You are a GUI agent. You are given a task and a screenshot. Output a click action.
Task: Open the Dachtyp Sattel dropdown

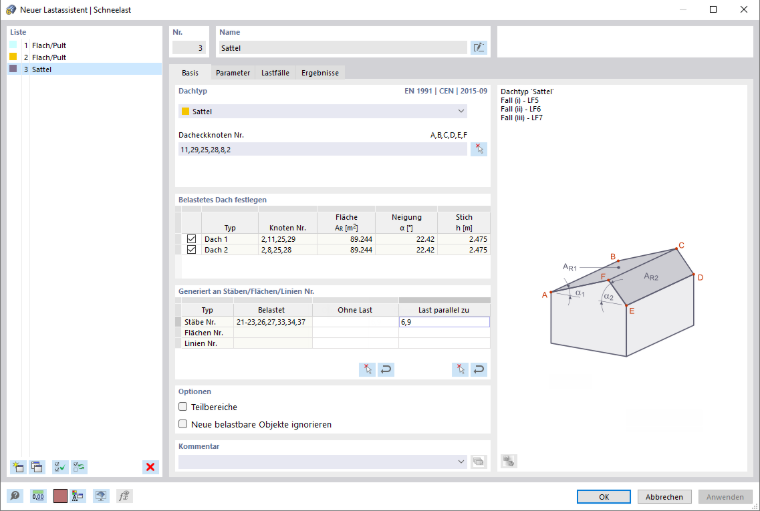coord(323,111)
